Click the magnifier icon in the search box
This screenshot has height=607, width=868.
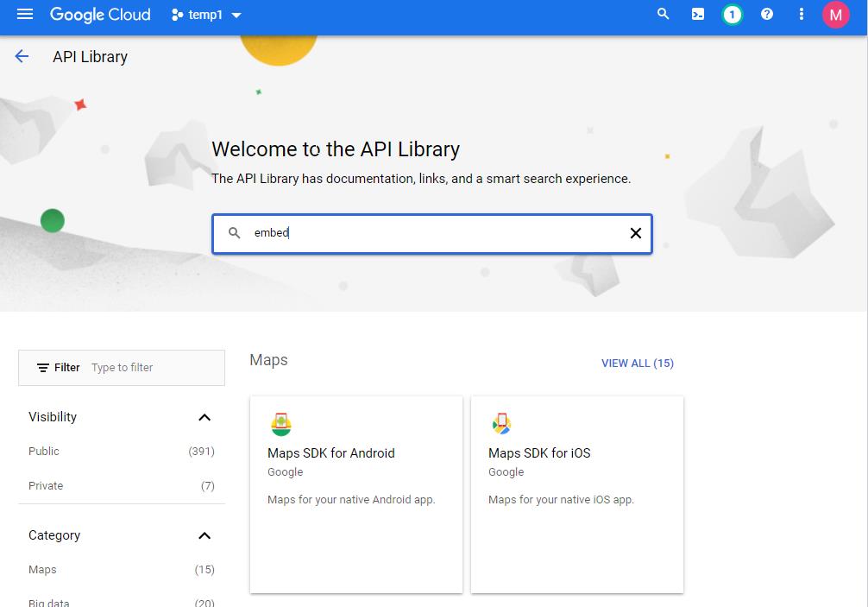[235, 233]
